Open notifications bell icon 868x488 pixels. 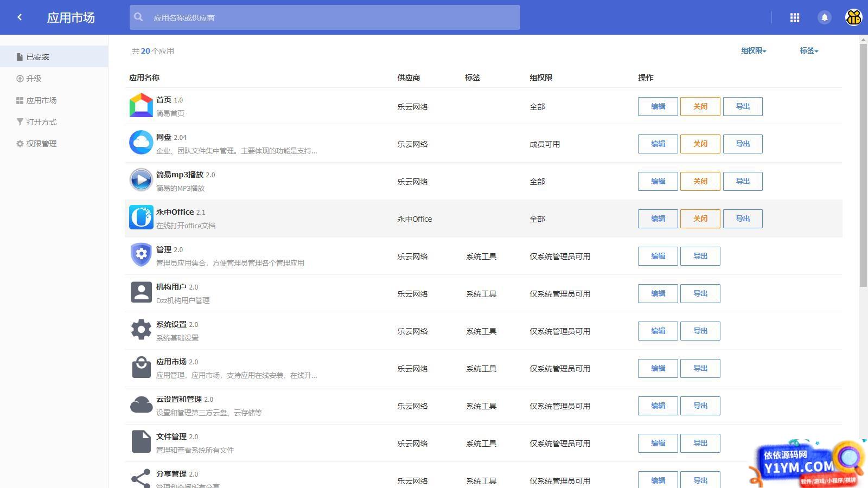tap(825, 17)
